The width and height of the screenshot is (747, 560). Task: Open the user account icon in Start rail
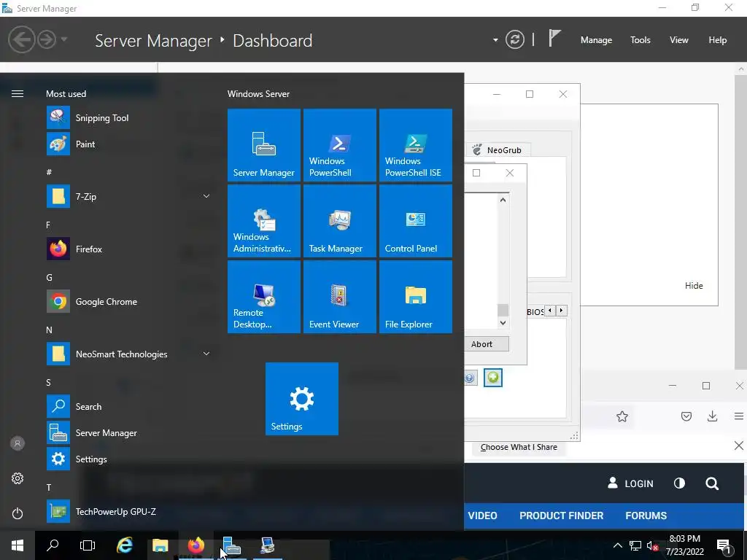coord(18,443)
